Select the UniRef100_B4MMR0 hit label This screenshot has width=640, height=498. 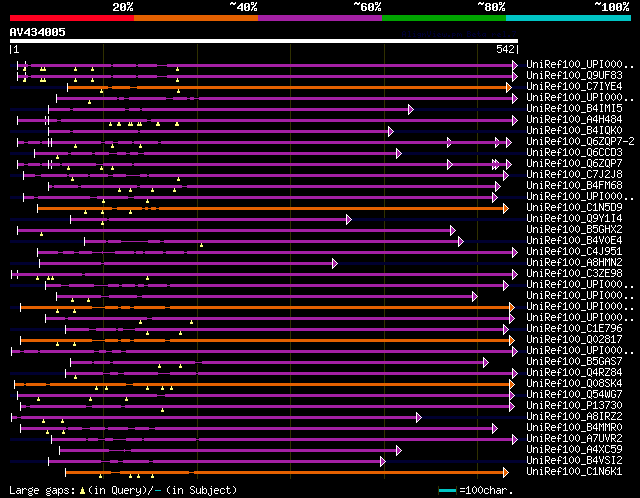574,428
